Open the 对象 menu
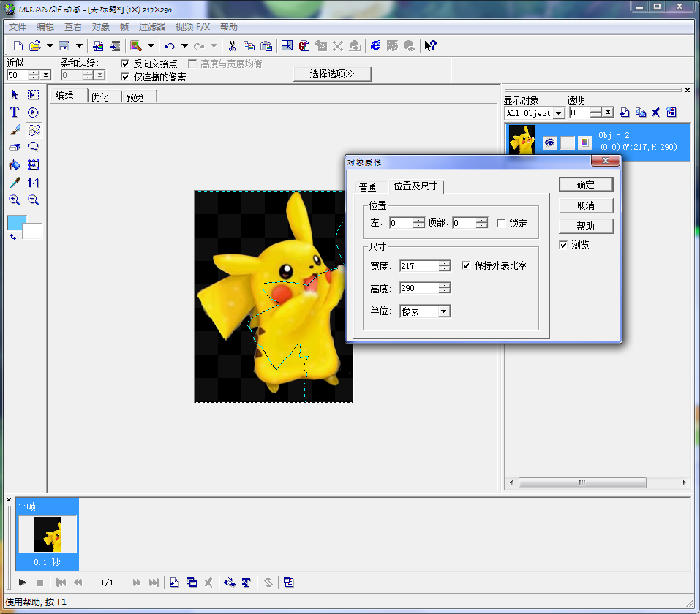Screen dimensions: 700x614 101,27
